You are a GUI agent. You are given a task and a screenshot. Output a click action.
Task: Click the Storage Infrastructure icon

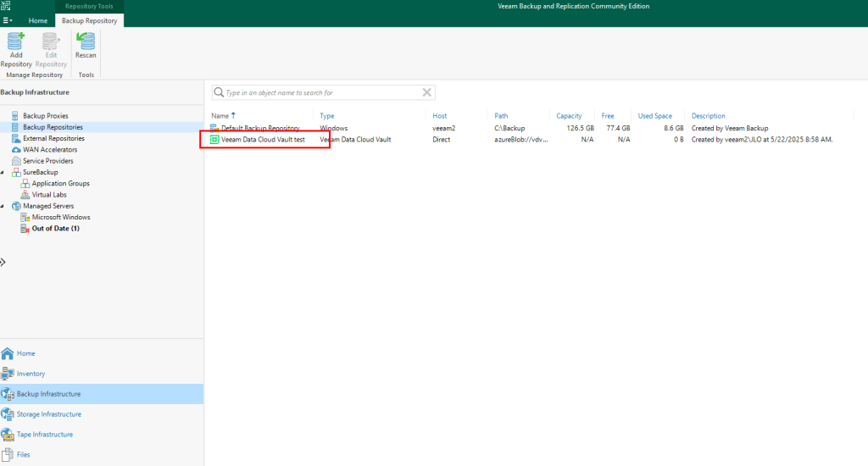pos(7,414)
